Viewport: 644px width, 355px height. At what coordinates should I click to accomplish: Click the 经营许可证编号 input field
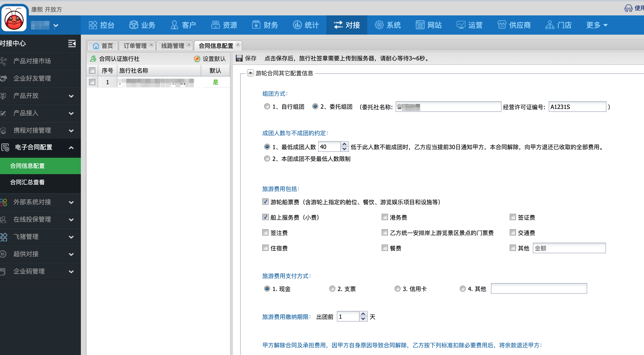point(577,107)
